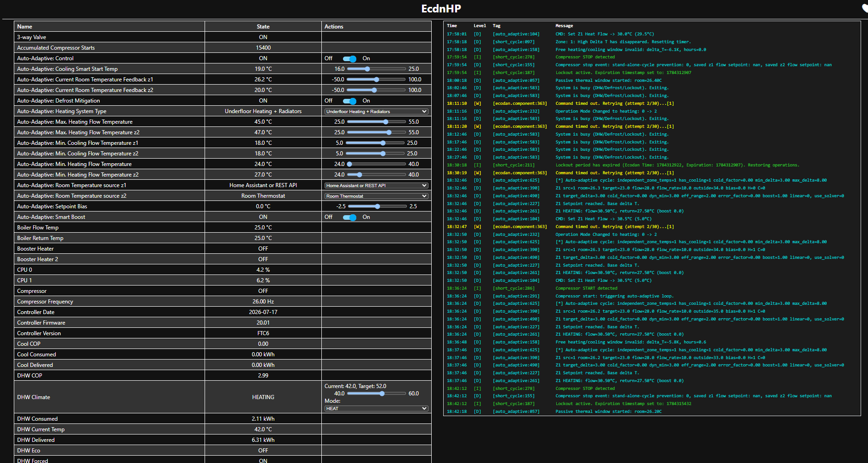Open the DHW Climate Mode dropdown showing HEAT
868x463 pixels.
(376, 408)
